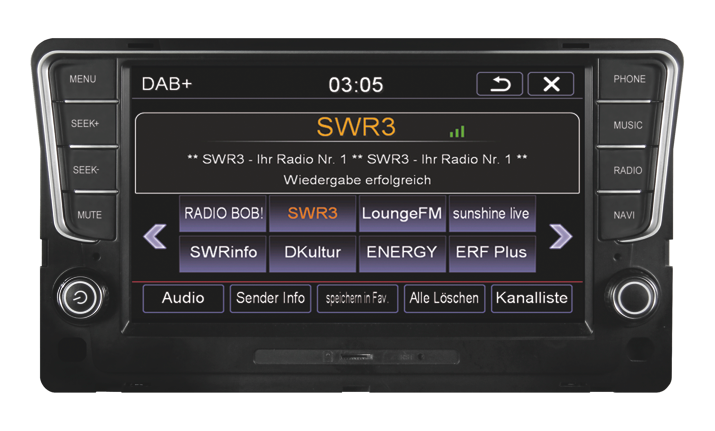Close the DAB+ screen with X

click(x=551, y=84)
